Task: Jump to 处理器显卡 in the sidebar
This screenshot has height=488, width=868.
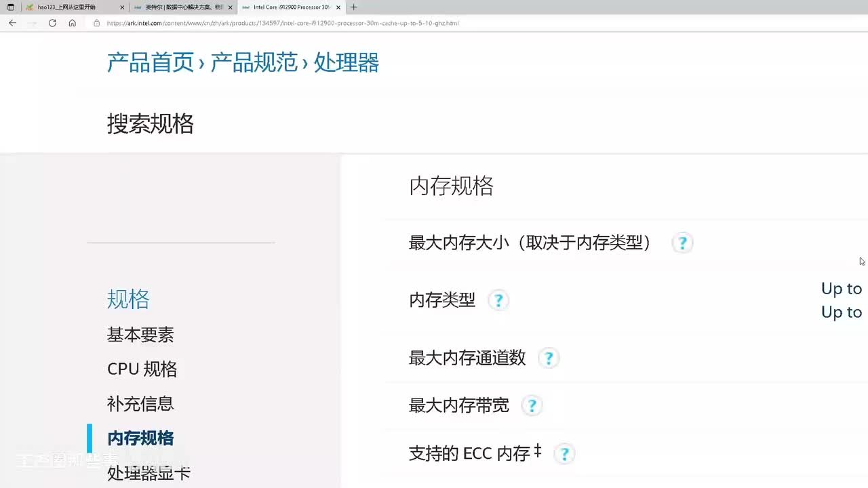Action: pyautogui.click(x=149, y=473)
